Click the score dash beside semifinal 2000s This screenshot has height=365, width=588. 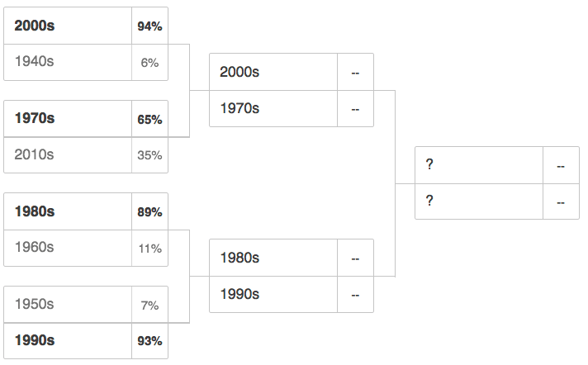(355, 73)
